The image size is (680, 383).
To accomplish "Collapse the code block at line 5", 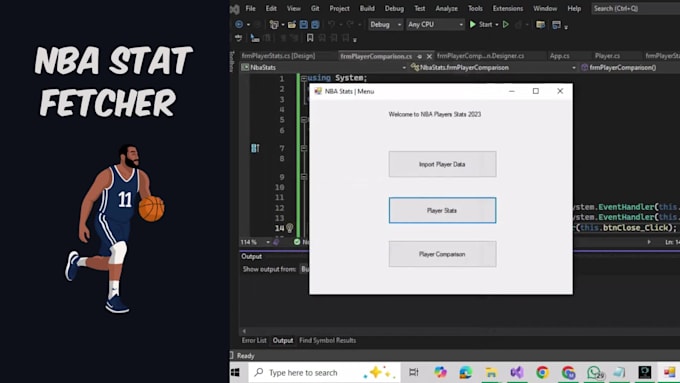I will click(x=304, y=120).
